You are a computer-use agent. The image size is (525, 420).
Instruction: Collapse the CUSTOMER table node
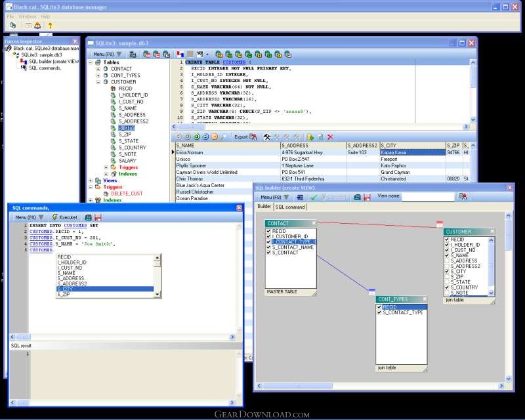[x=98, y=82]
